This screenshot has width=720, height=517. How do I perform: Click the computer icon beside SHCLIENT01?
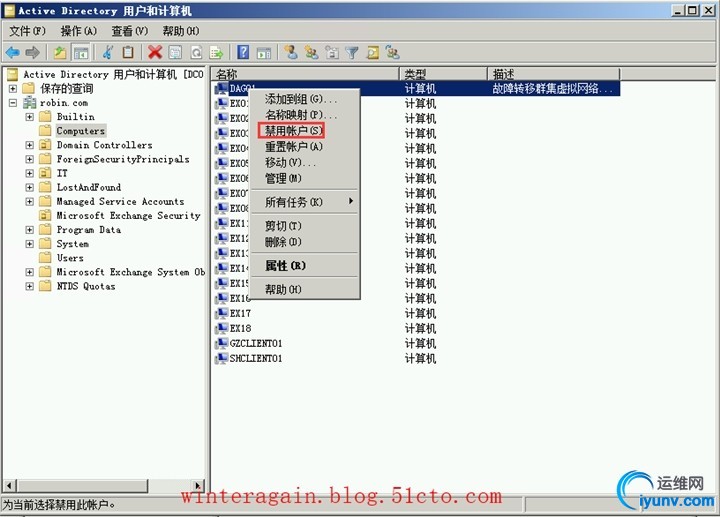[x=222, y=359]
